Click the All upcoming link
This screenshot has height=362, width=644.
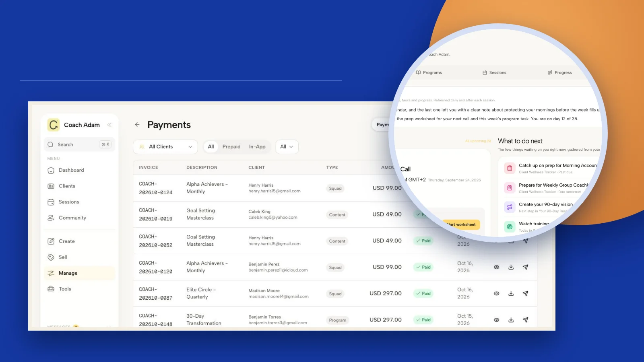[x=478, y=141]
